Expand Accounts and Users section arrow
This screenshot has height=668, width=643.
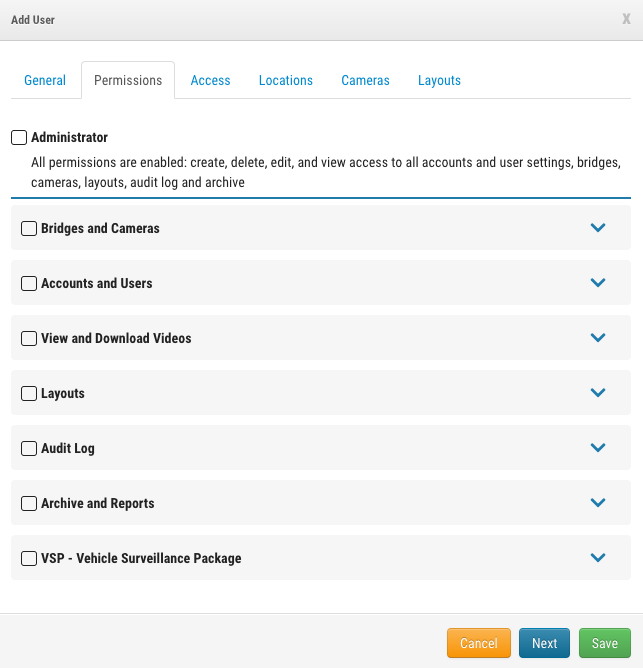598,283
